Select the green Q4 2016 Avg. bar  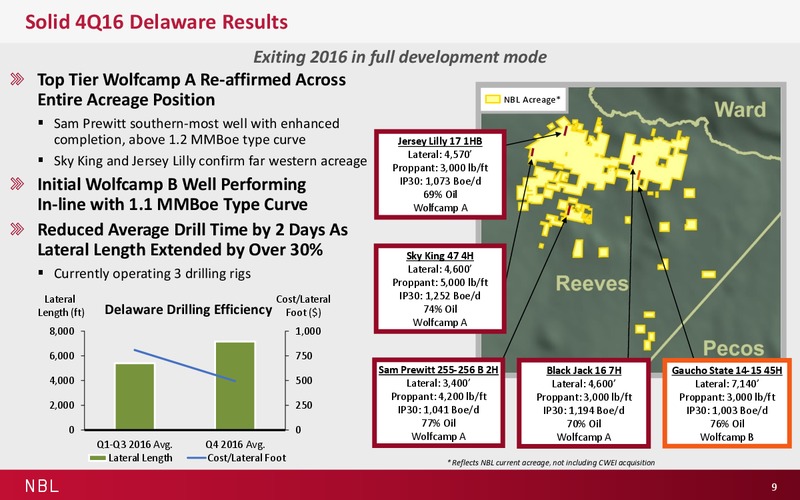235,386
